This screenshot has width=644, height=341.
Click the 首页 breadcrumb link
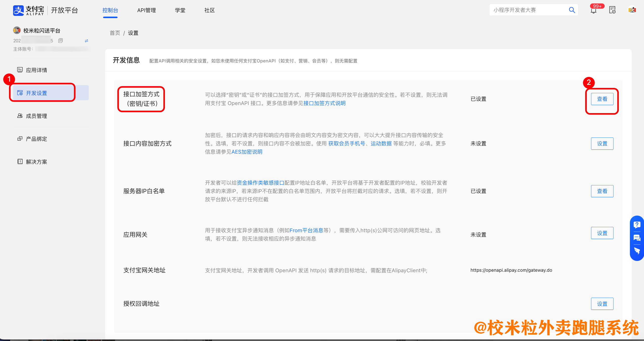(x=115, y=33)
